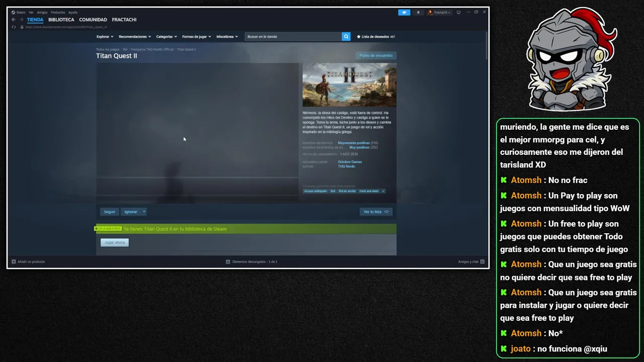The width and height of the screenshot is (644, 362).
Task: Go back with the left arrow
Action: tap(14, 20)
